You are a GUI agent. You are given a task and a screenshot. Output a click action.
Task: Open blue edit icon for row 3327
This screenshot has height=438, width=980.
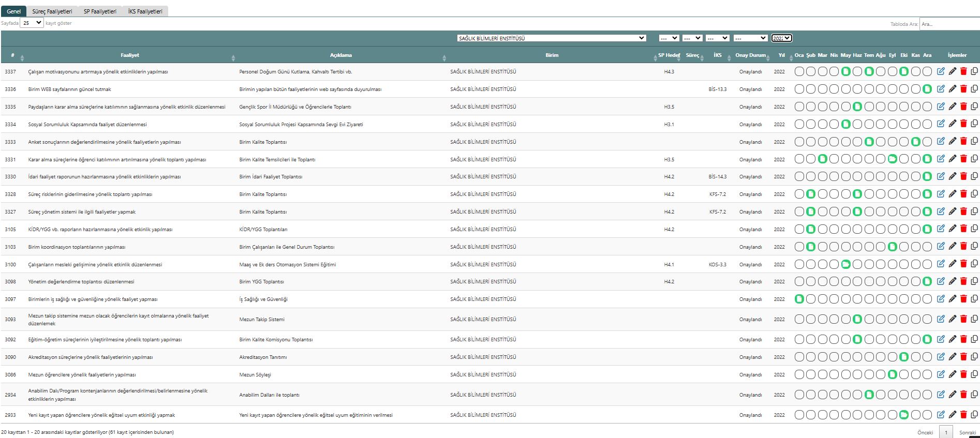(x=941, y=212)
